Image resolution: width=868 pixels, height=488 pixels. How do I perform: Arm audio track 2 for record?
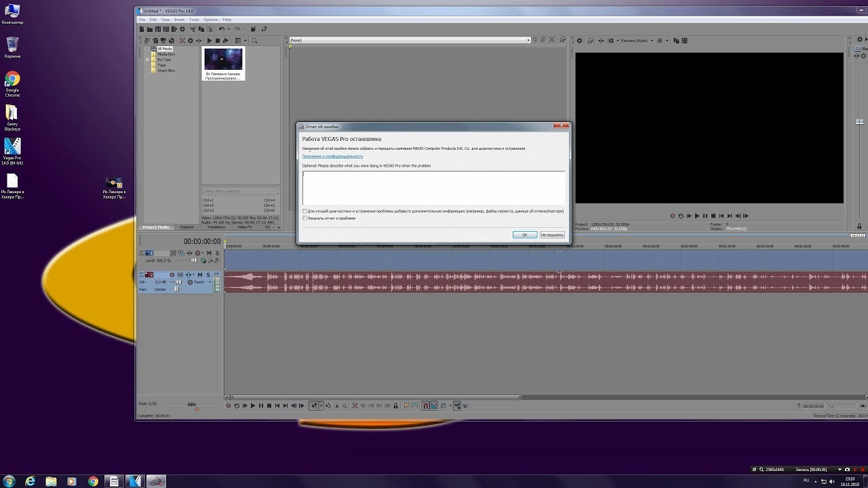[172, 274]
